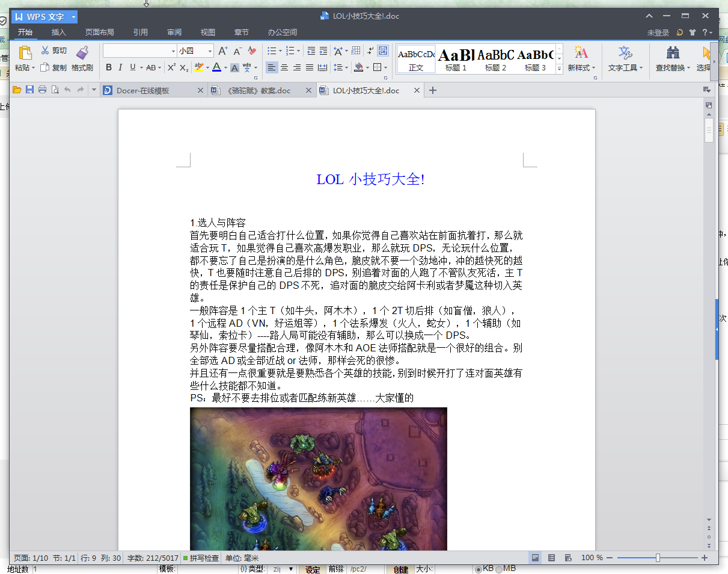Viewport: 728px width, 574px height.
Task: Toggle superscript X² formatting
Action: 171,67
